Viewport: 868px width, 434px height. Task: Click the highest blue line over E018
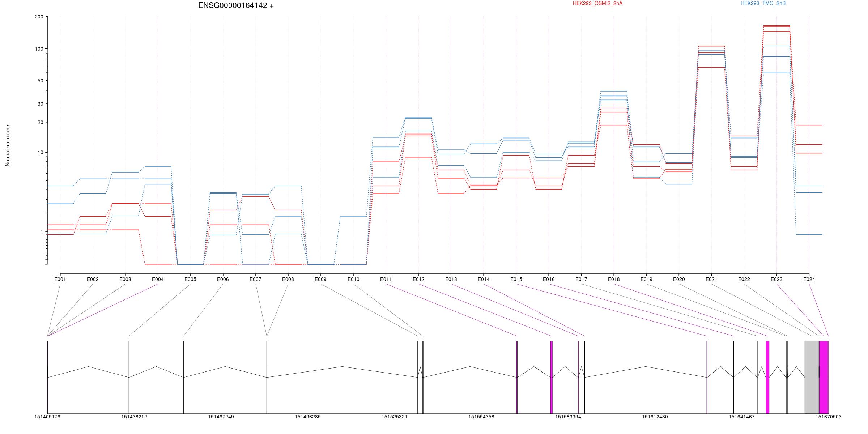point(614,91)
